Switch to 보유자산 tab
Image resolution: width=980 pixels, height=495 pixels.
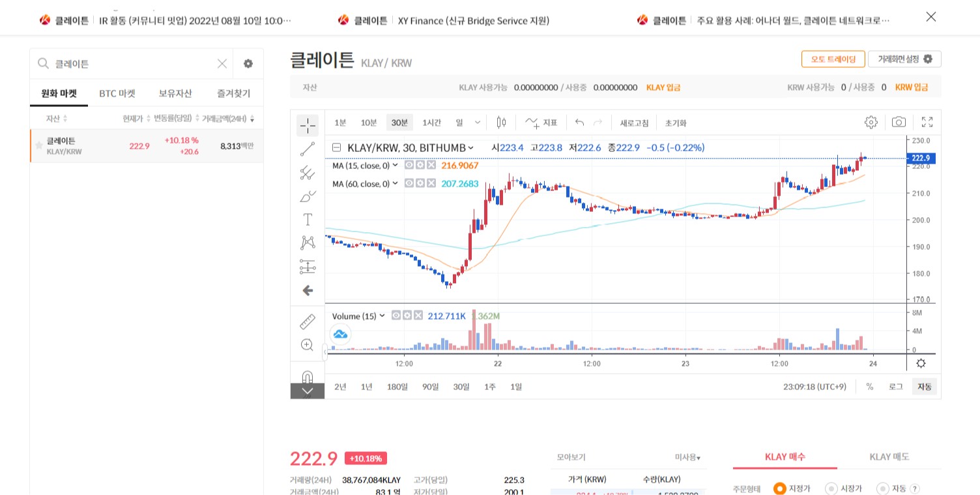175,93
